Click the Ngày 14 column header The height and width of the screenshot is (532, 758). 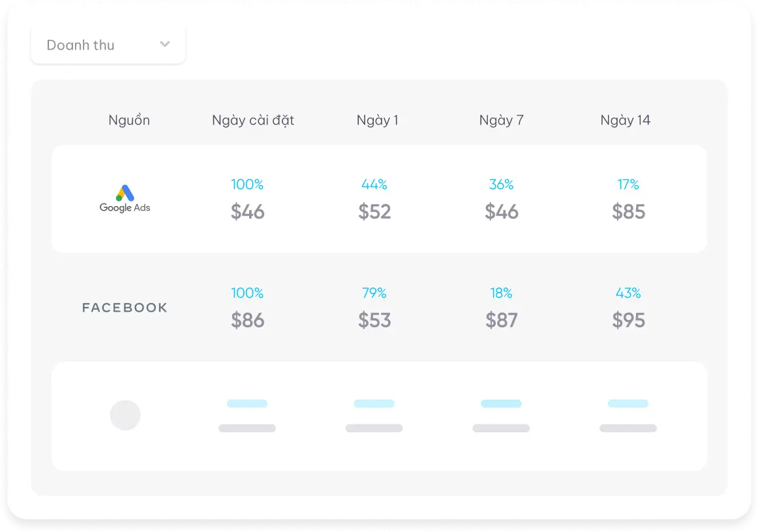coord(625,120)
